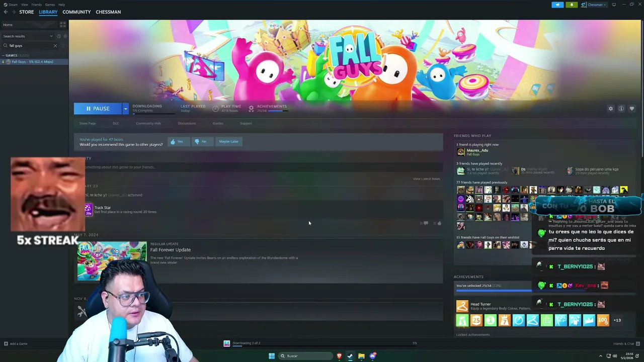Viewport: 644px width, 362px height.
Task: Open the Head Turner achievement icon
Action: click(x=462, y=306)
